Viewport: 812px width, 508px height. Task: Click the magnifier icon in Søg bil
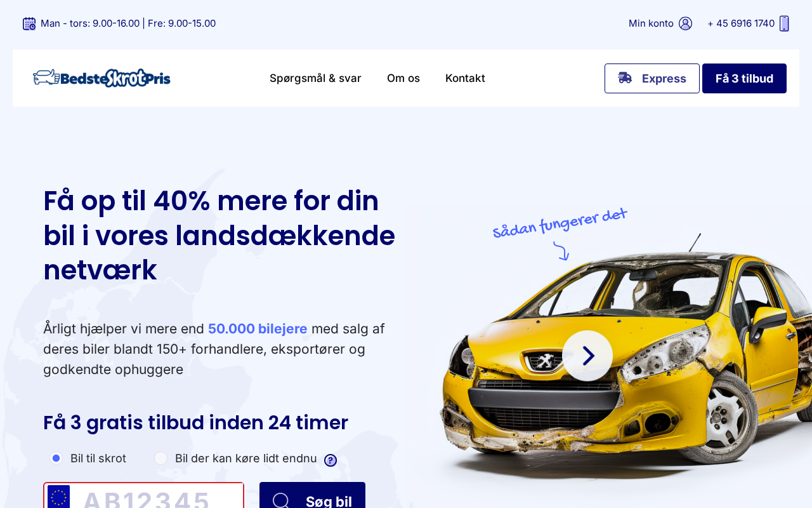281,501
